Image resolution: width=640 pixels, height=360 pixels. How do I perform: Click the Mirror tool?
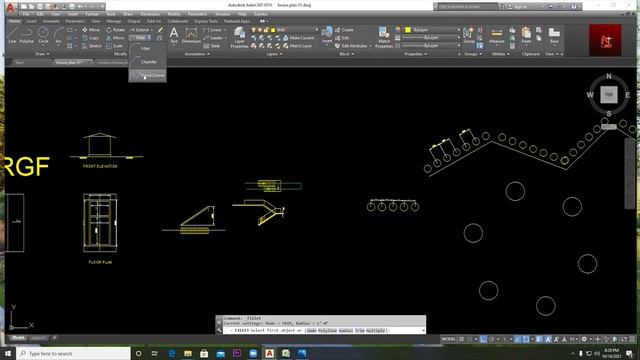(116, 38)
